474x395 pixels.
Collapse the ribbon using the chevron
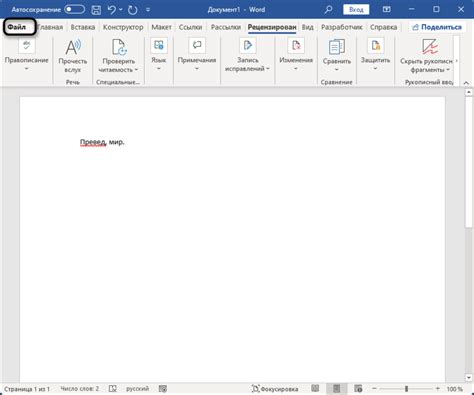[x=466, y=83]
